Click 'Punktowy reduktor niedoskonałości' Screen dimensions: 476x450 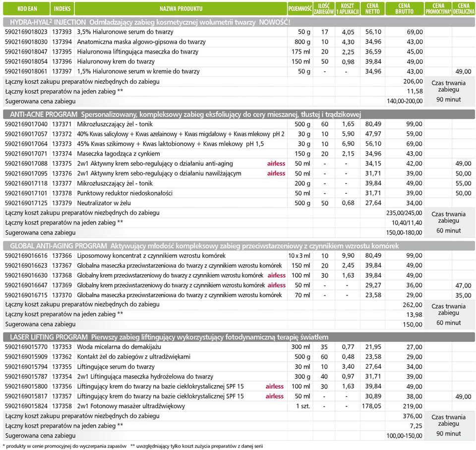(x=125, y=193)
